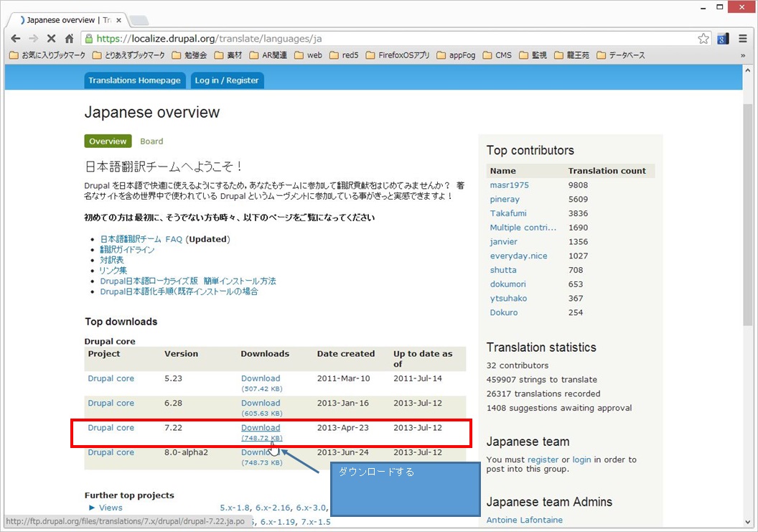Screen dimensions: 758x532
Task: Open contributor Takafumi profile
Action: [508, 213]
